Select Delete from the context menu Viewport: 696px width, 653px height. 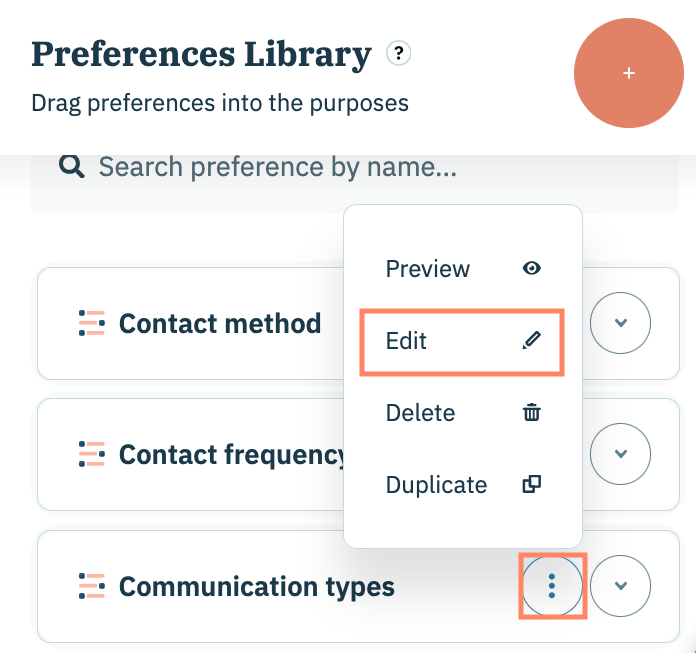click(421, 413)
